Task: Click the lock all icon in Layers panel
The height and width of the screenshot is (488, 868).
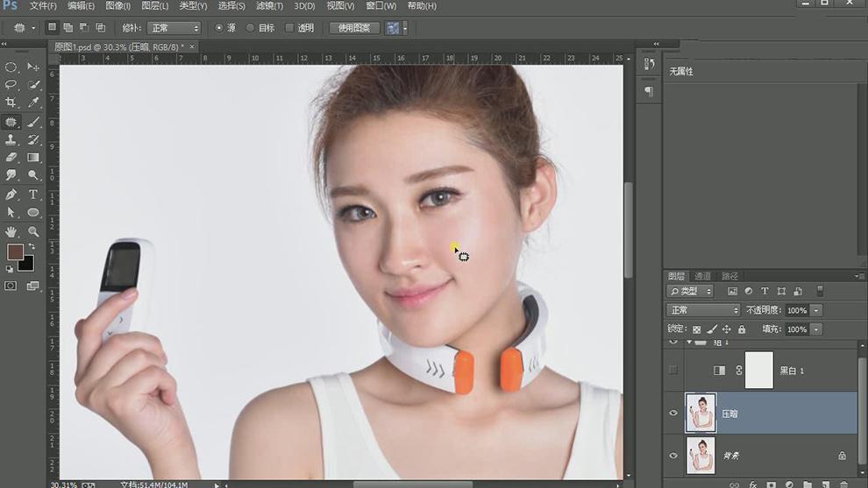Action: [742, 329]
